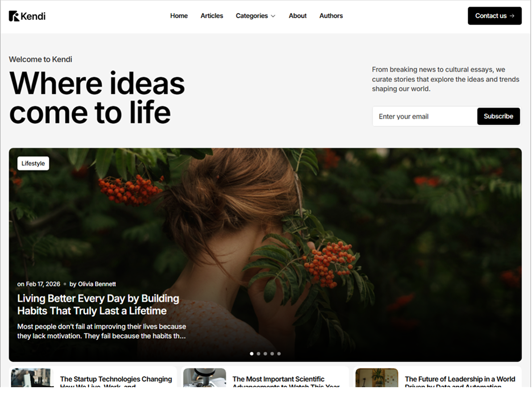Select the Lifestyle category tag

pyautogui.click(x=33, y=163)
